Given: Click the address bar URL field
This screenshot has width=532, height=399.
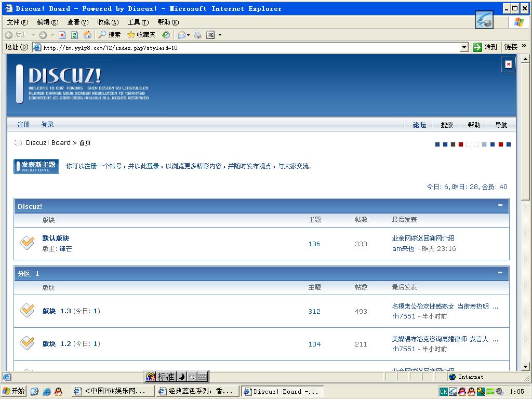Looking at the screenshot, I should point(250,47).
